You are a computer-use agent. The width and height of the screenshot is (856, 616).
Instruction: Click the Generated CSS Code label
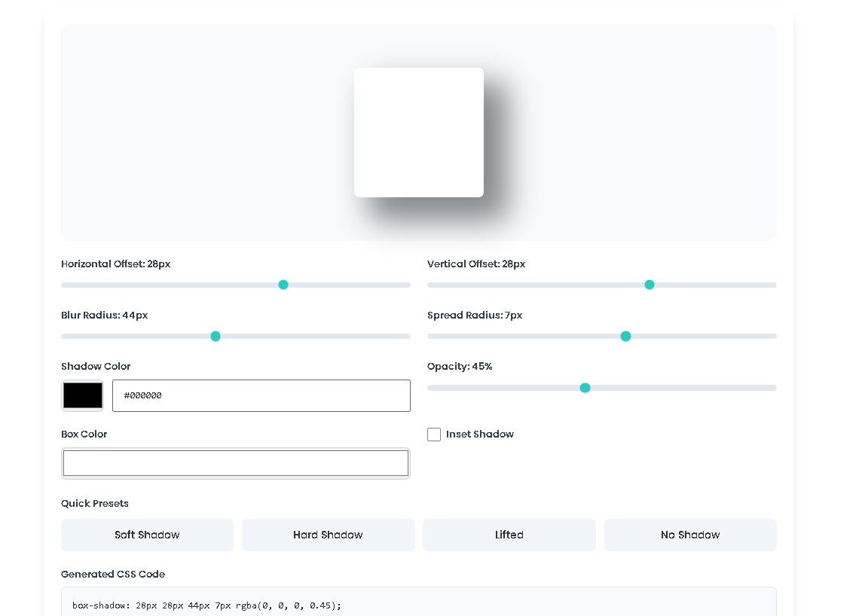[x=113, y=574]
